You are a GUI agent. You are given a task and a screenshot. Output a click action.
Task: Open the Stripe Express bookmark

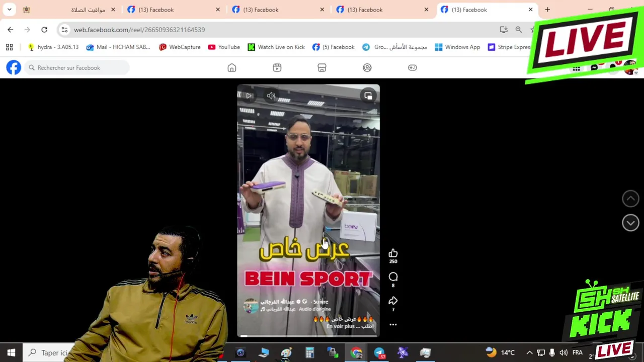(509, 47)
